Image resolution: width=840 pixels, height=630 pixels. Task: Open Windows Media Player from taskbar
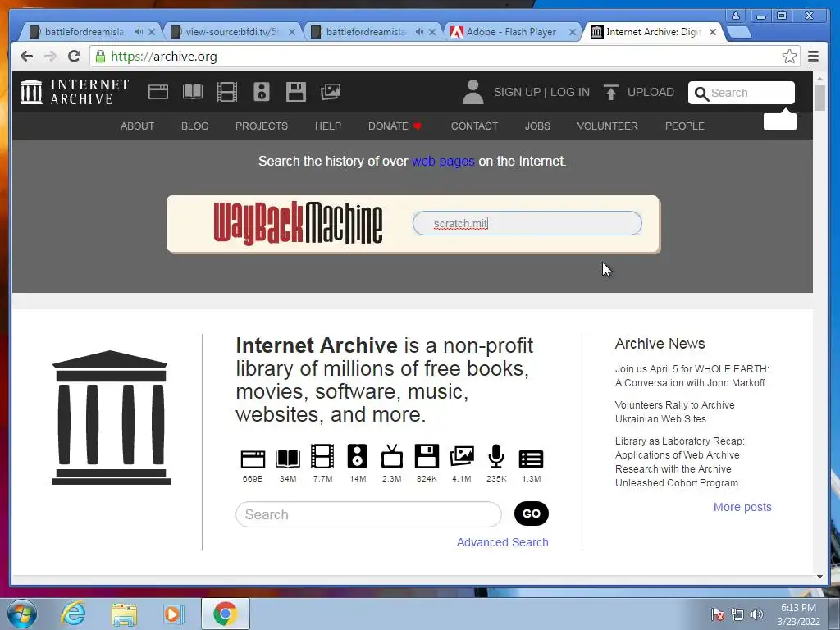click(173, 614)
